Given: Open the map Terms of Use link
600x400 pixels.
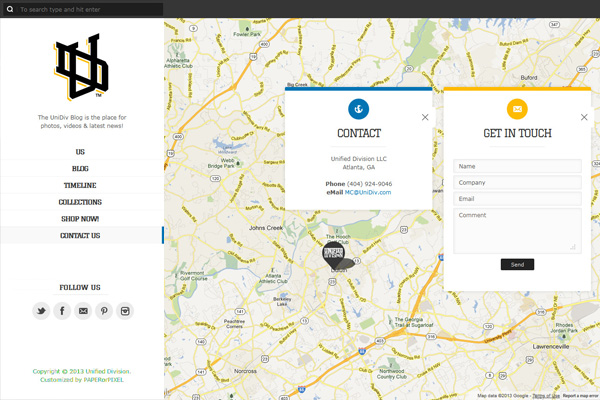Looking at the screenshot, I should click(x=546, y=396).
